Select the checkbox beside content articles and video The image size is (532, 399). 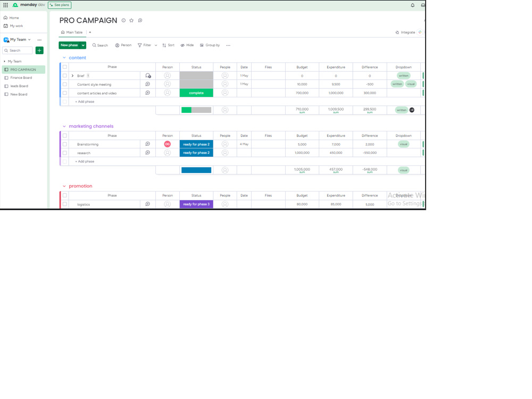click(x=64, y=92)
